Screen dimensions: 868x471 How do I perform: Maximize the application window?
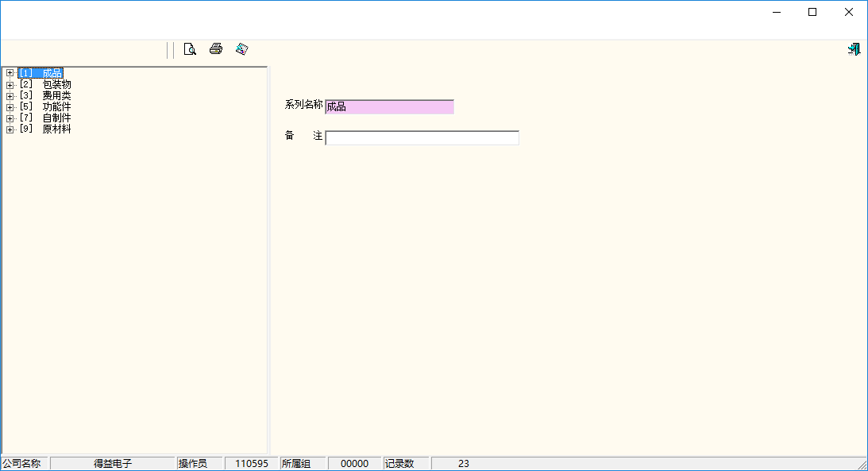click(812, 12)
